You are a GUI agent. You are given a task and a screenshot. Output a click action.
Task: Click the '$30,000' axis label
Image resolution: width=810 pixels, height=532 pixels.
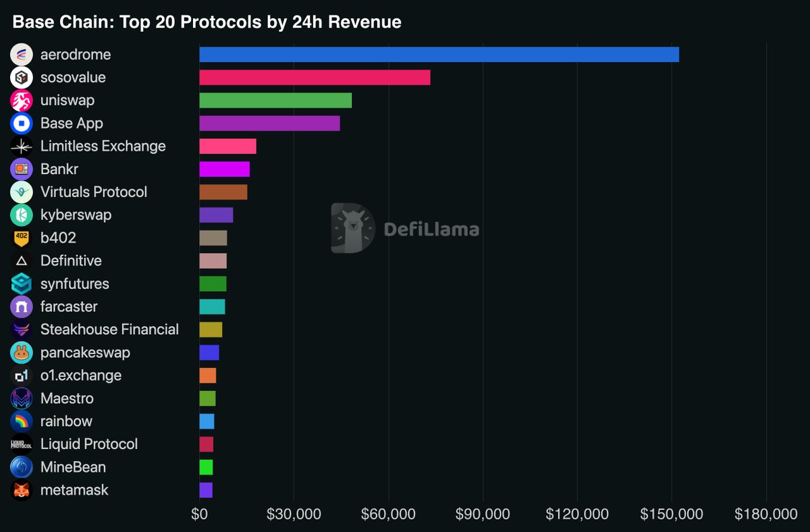pyautogui.click(x=294, y=514)
